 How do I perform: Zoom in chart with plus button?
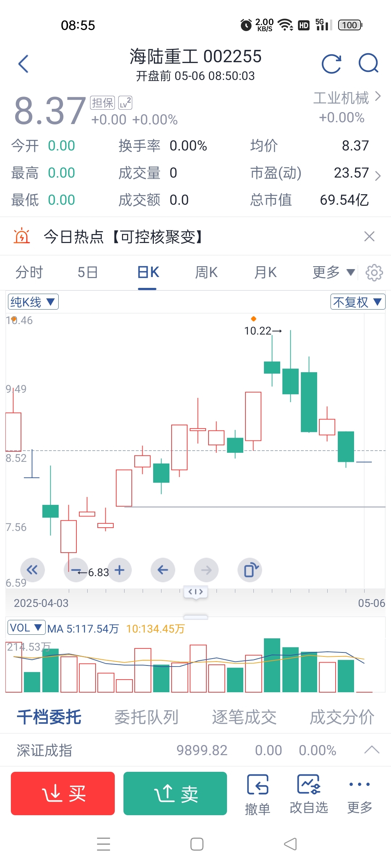click(x=119, y=570)
